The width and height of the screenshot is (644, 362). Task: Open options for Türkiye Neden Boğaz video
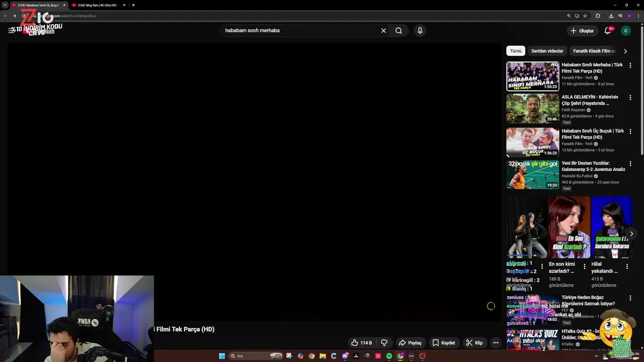(x=630, y=298)
